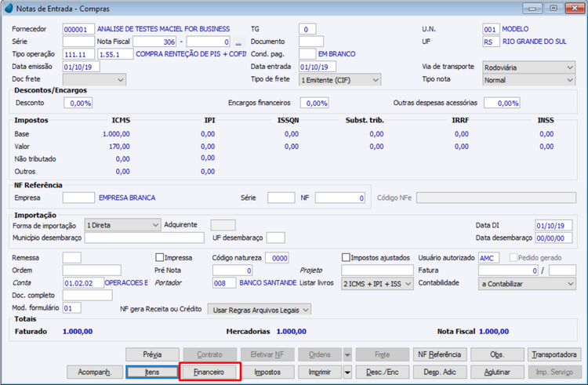Click the Data entrada date field
This screenshot has height=385, width=588.
coord(318,67)
